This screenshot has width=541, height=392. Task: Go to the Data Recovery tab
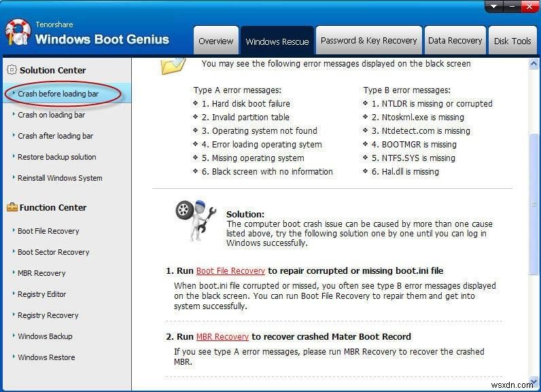point(455,40)
